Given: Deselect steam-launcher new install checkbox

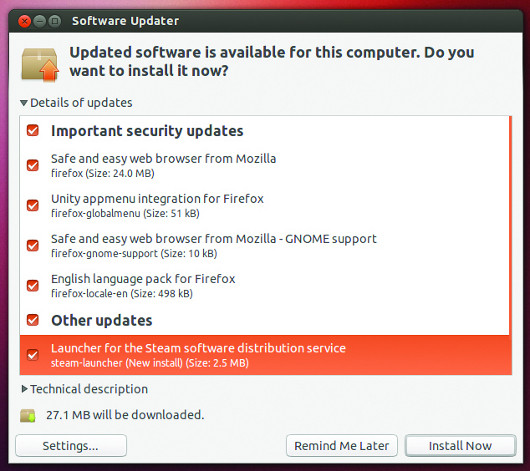Looking at the screenshot, I should [33, 355].
